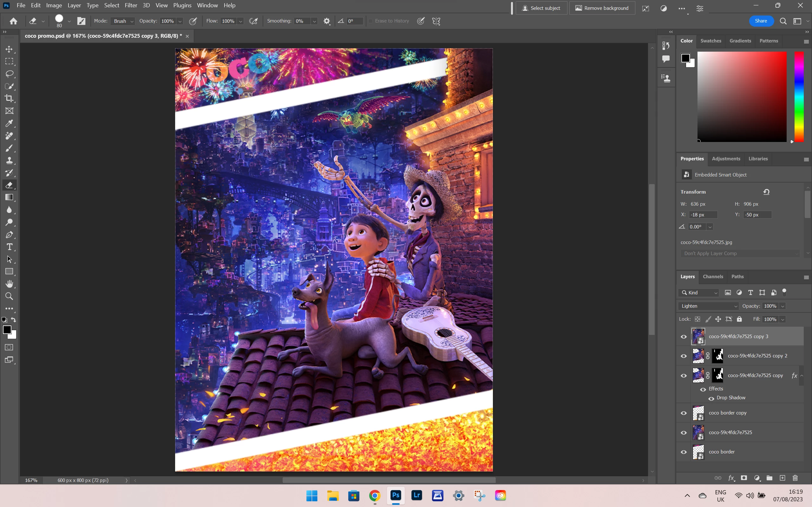This screenshot has height=507, width=812.
Task: Select the Clone Stamp tool
Action: click(9, 160)
